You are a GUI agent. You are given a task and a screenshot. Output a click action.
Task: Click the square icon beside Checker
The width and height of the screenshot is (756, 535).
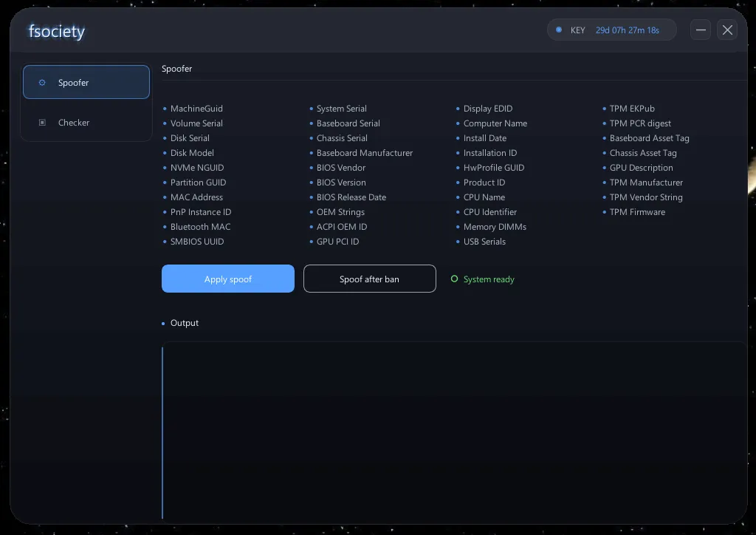point(42,123)
